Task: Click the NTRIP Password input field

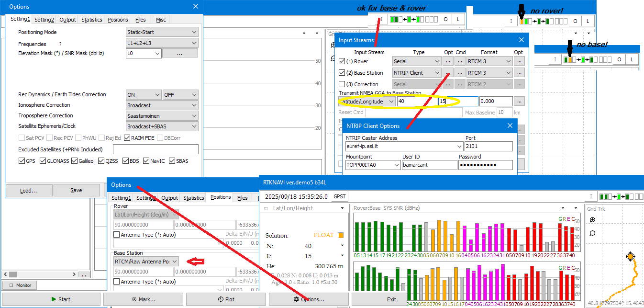Action: point(485,165)
